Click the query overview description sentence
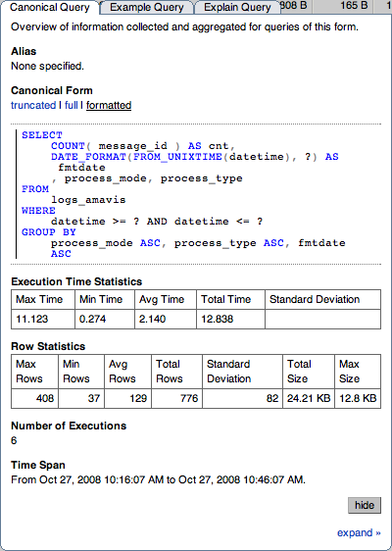Screen dimensions: 392x551 (184, 27)
